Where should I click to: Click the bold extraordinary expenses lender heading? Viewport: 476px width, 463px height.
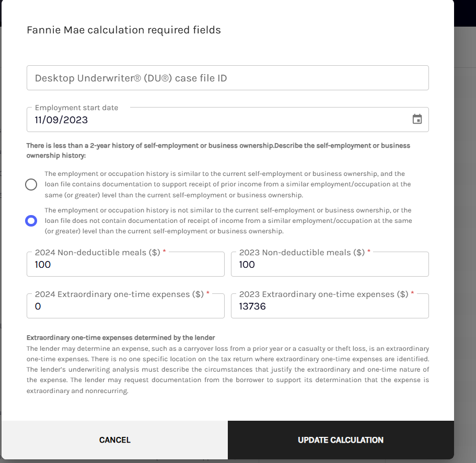[121, 338]
